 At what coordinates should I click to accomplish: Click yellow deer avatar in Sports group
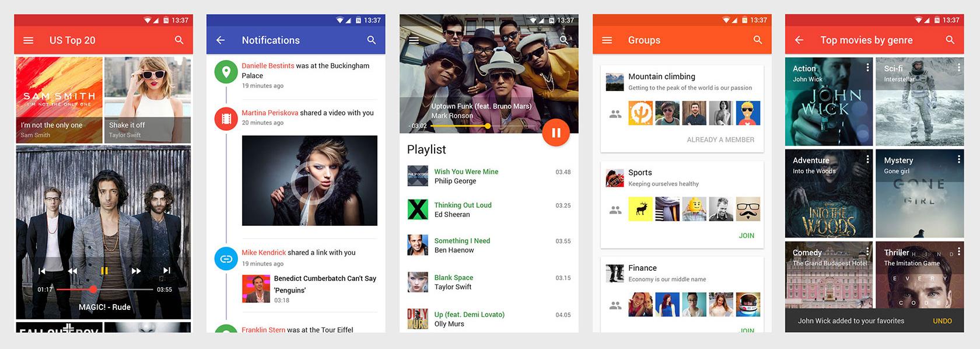click(x=640, y=209)
